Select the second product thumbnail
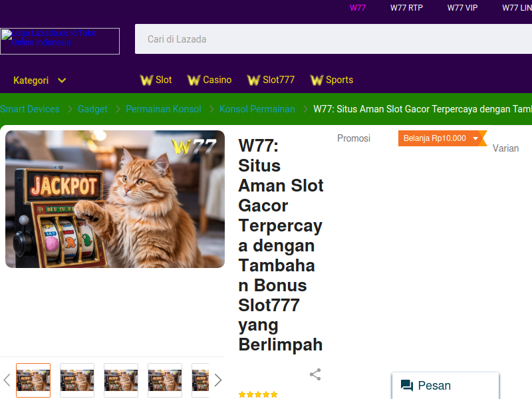This screenshot has height=399, width=532. (x=77, y=380)
